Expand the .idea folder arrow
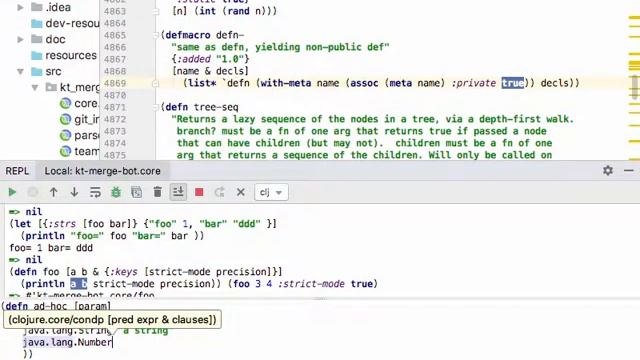 point(20,7)
